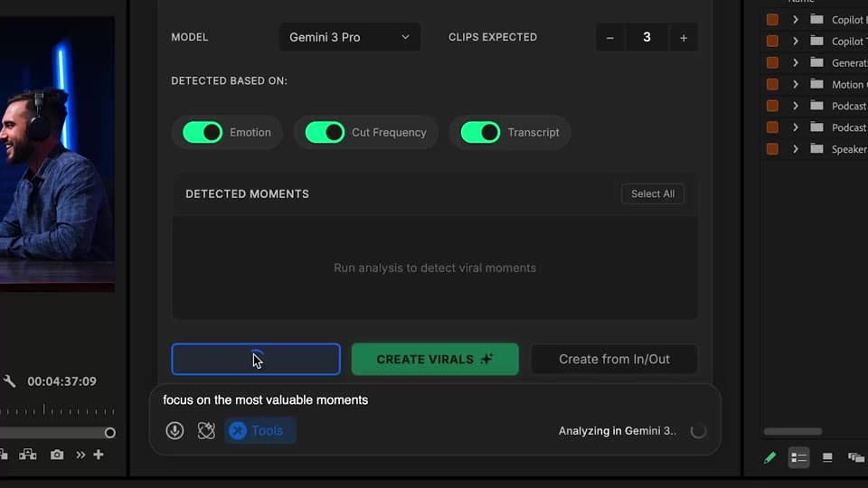Toggle the Transcript detection switch

pyautogui.click(x=480, y=132)
